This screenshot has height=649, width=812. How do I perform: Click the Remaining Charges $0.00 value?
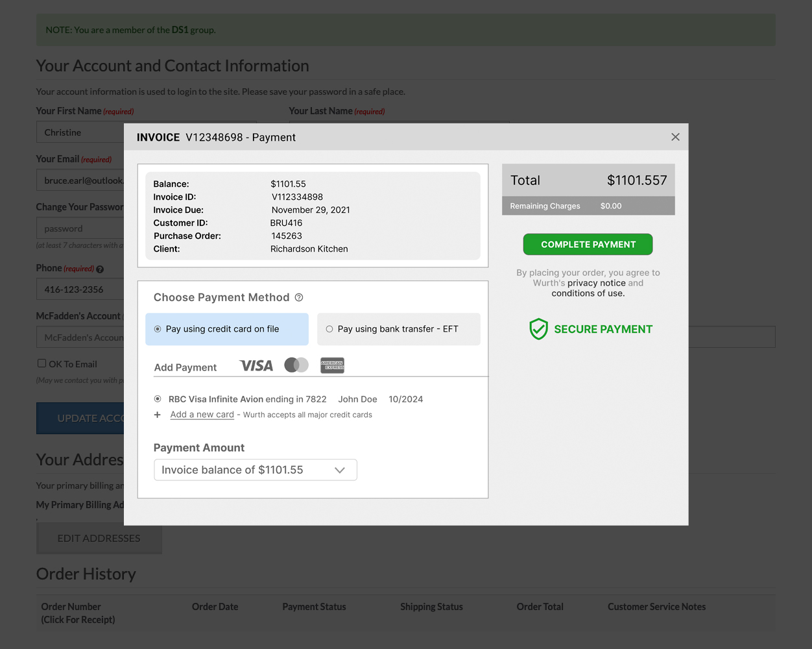(x=611, y=206)
